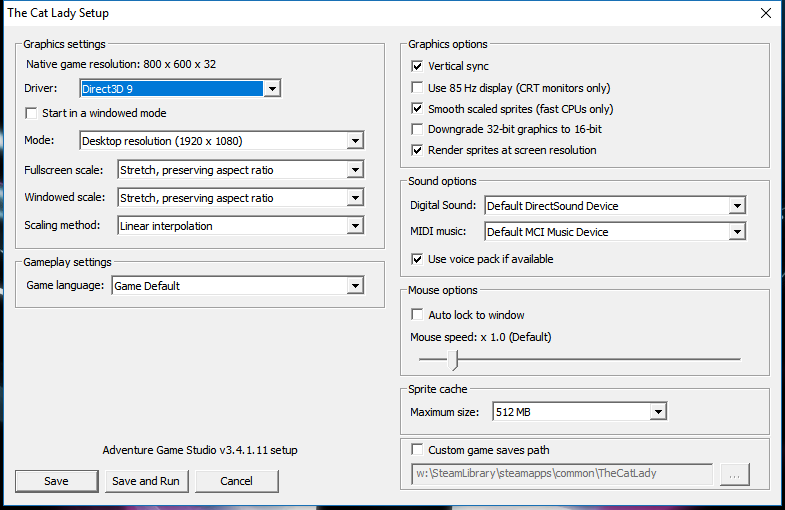Click The Cat Lady Setup window title
The image size is (785, 510).
point(58,13)
